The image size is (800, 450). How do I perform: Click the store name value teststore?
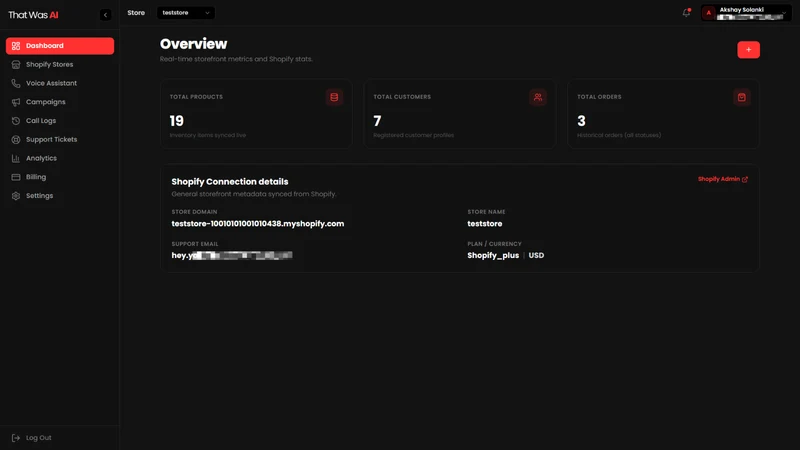click(485, 223)
